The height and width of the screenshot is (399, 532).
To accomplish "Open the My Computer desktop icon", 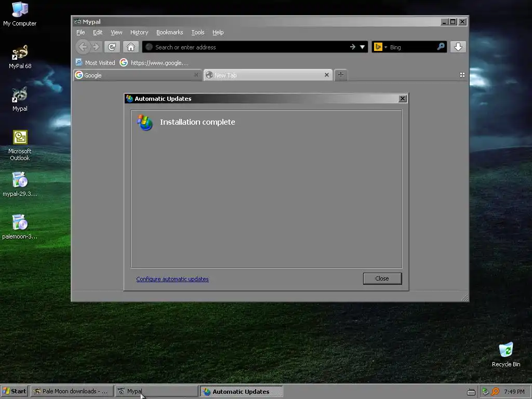I will (x=20, y=14).
